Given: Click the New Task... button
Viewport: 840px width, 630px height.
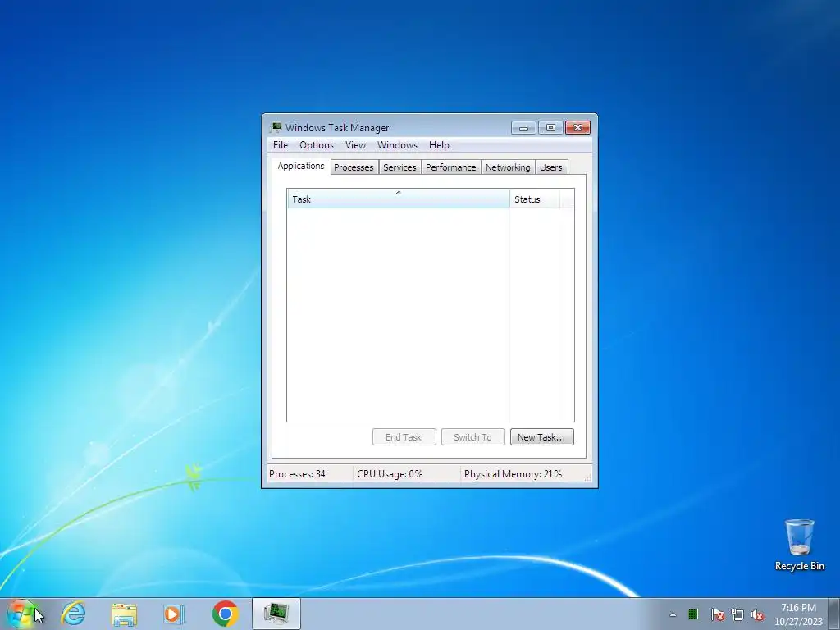Looking at the screenshot, I should (x=541, y=437).
